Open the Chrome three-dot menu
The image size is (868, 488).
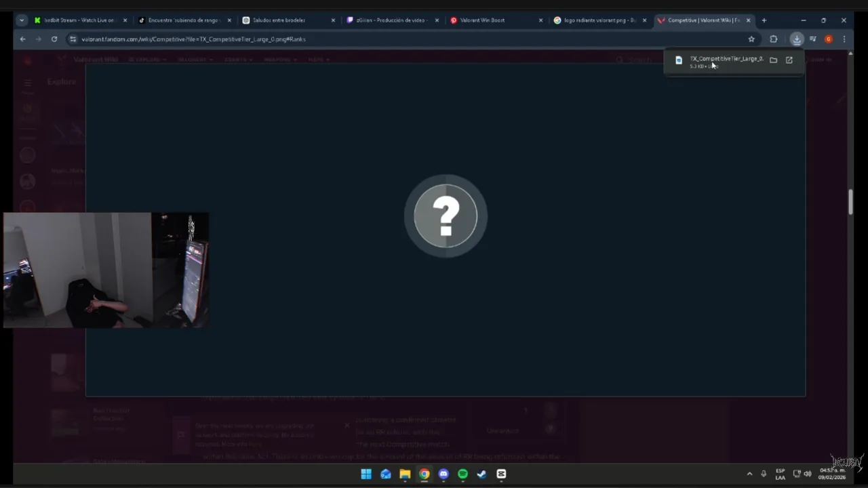[844, 39]
